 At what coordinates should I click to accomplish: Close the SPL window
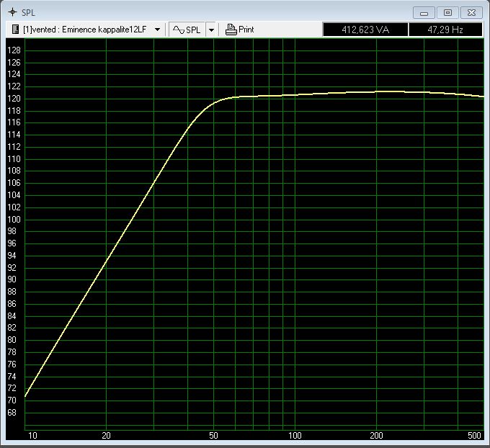[471, 12]
